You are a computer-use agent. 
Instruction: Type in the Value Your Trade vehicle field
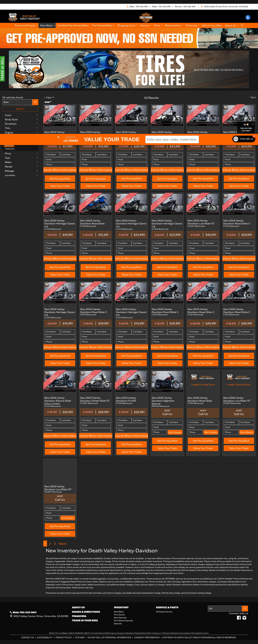click(172, 140)
